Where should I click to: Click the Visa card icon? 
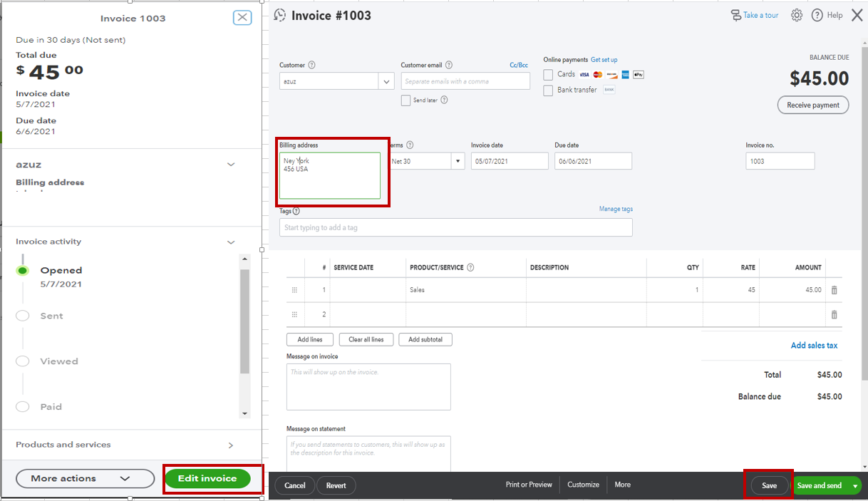[x=583, y=74]
